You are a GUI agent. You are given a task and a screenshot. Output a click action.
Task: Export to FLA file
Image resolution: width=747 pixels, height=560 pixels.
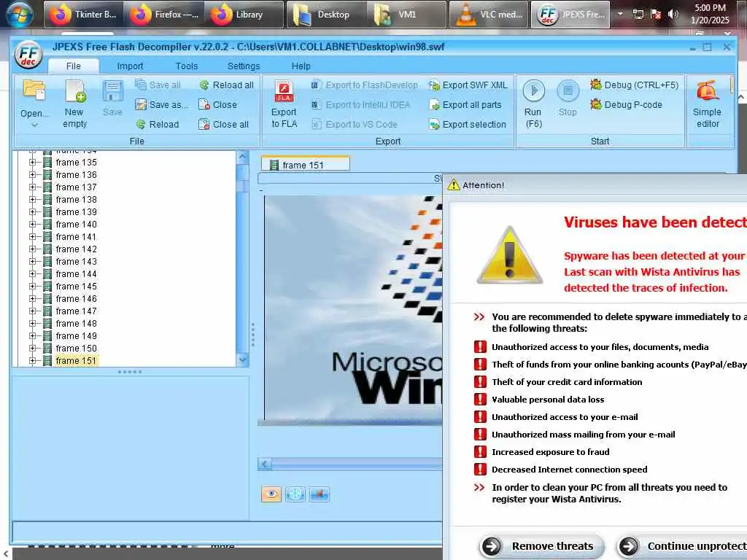click(x=284, y=104)
